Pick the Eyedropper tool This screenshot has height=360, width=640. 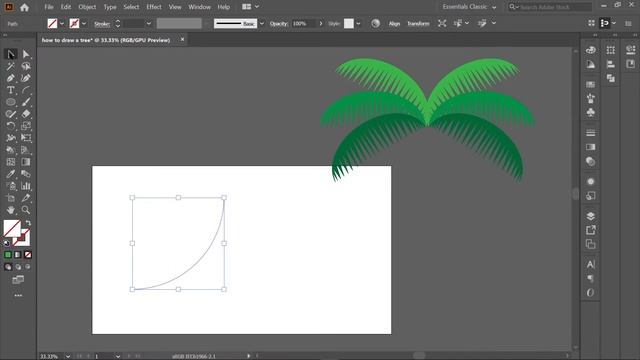pyautogui.click(x=11, y=174)
